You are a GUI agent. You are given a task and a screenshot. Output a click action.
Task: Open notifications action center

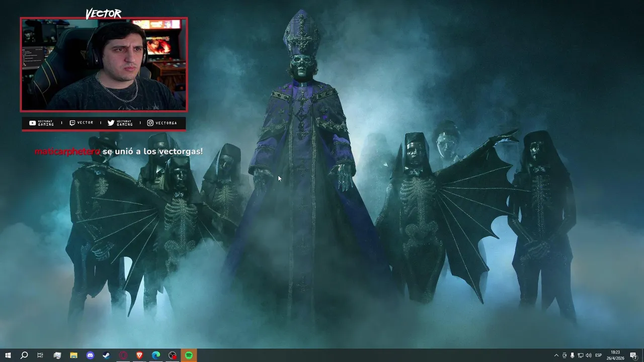[x=633, y=355]
